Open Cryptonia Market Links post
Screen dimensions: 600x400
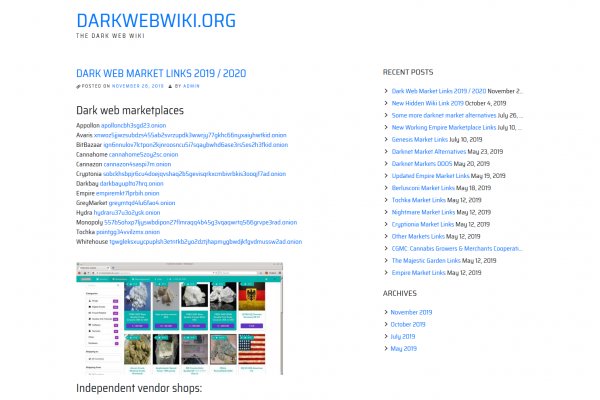[422, 224]
